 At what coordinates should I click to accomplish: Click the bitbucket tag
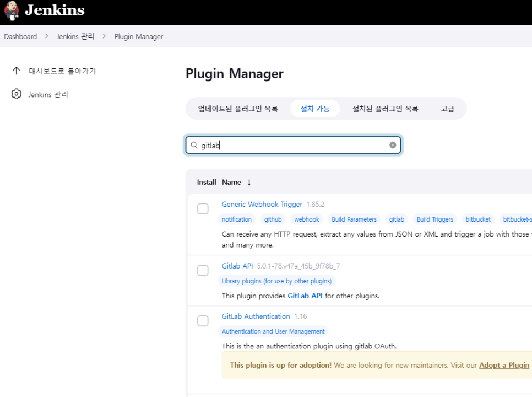point(478,219)
